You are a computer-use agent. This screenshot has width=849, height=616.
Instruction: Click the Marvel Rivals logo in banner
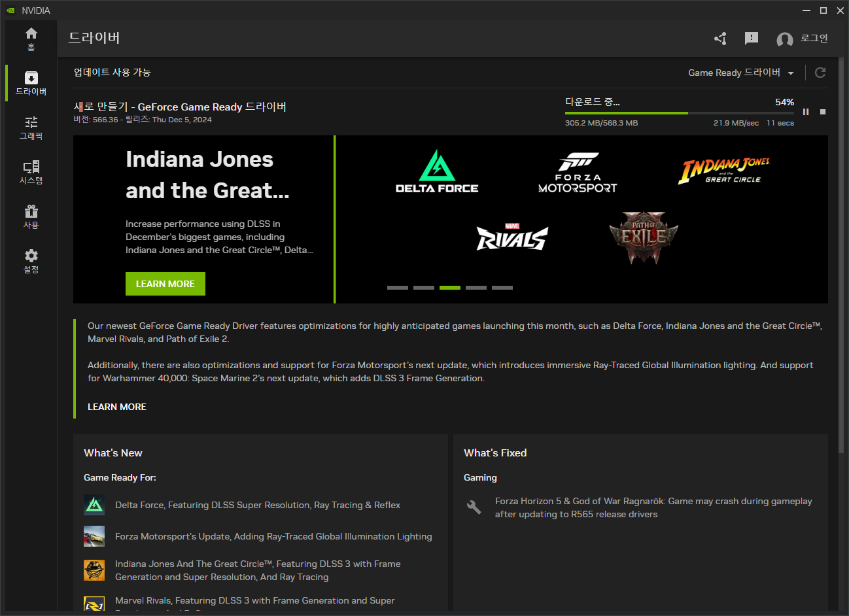pyautogui.click(x=512, y=237)
